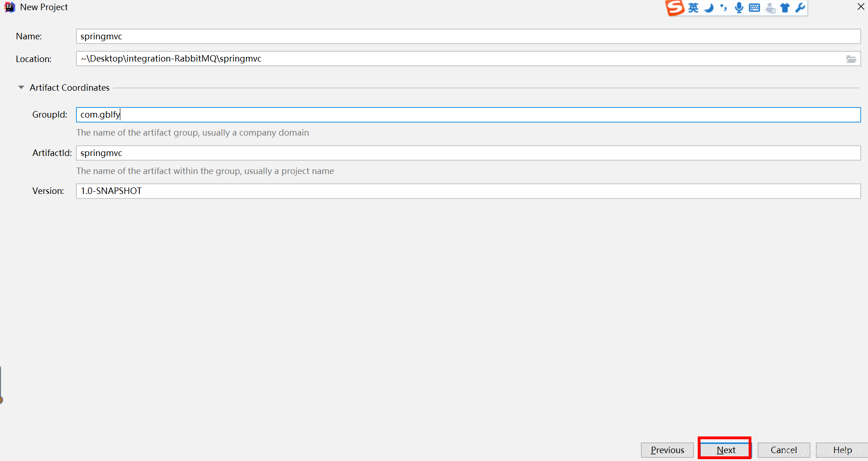Click into the Version field
The height and width of the screenshot is (461, 868).
468,191
